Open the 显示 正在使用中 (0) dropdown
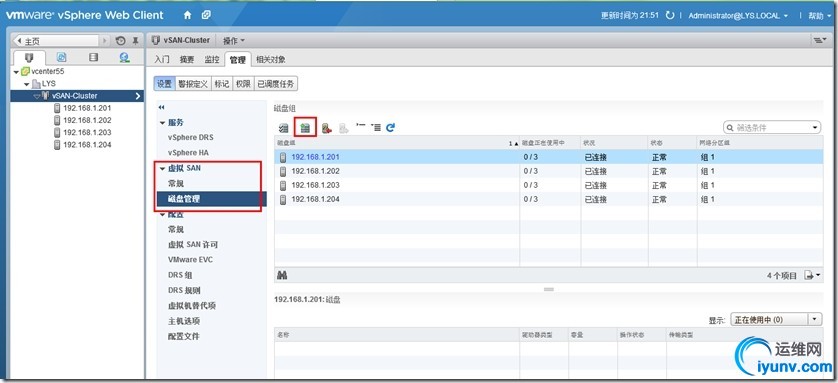 pyautogui.click(x=776, y=319)
